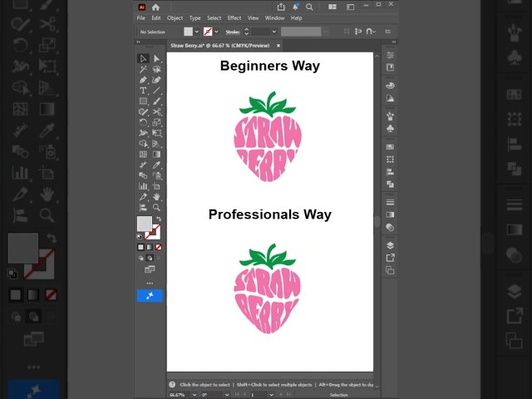Switch to Draw Behind mode

pos(150,259)
